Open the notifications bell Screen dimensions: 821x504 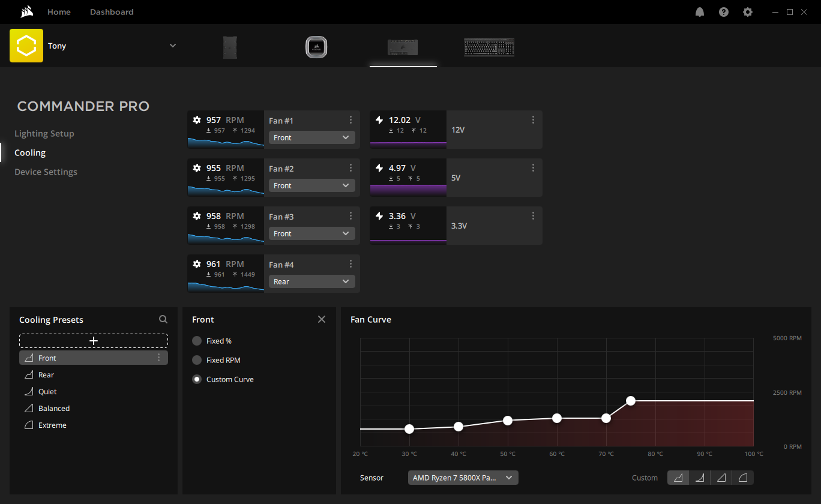pos(700,12)
